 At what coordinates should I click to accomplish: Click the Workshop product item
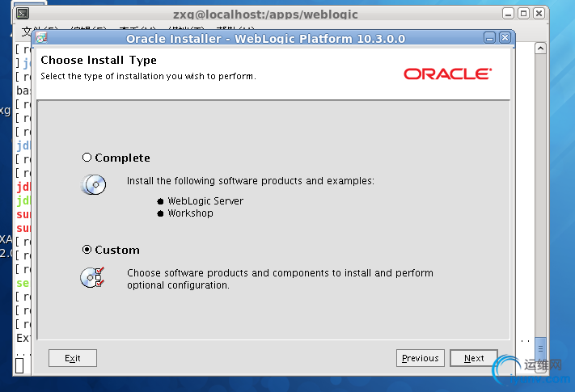[190, 213]
